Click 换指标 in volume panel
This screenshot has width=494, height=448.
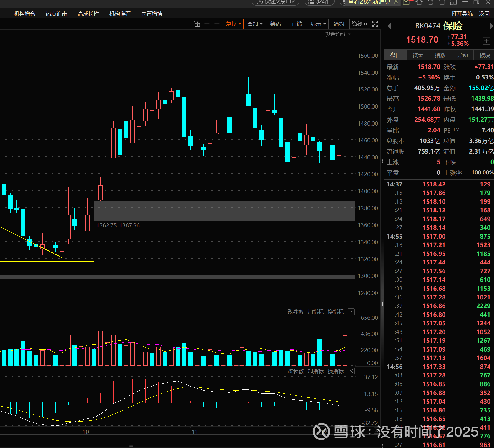click(x=335, y=312)
